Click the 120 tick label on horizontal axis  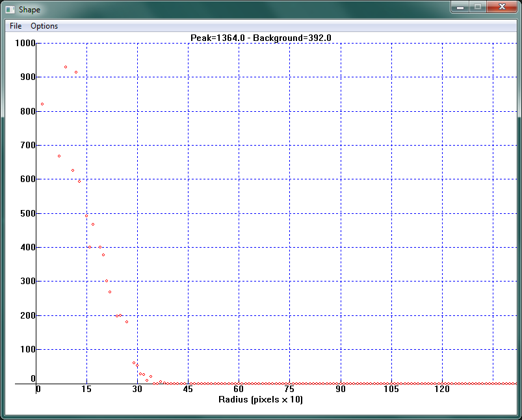click(x=442, y=389)
